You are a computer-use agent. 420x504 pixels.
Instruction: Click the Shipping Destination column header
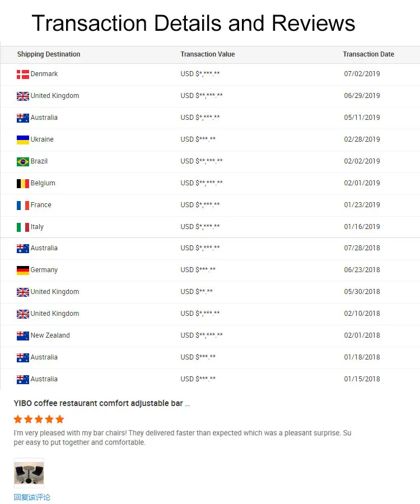pyautogui.click(x=49, y=54)
